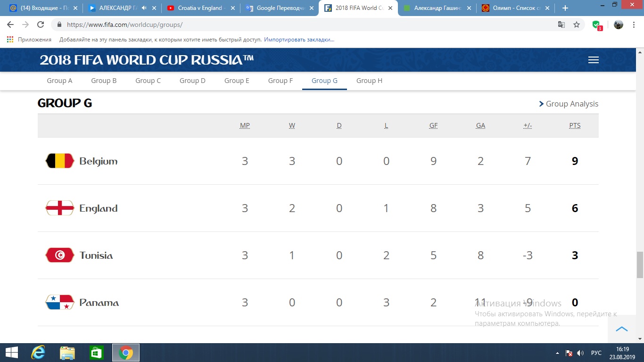Open the Chrome profile avatar
This screenshot has width=644, height=362.
(x=619, y=25)
